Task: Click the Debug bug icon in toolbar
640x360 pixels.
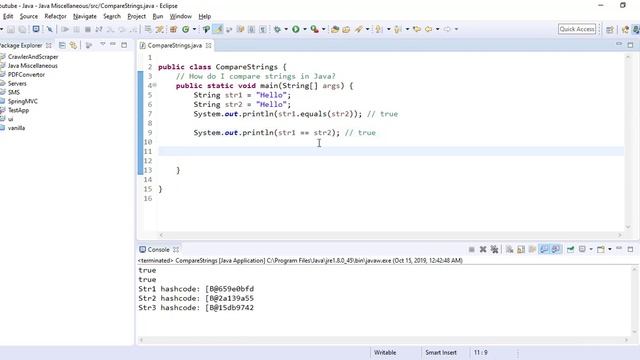Action: click(277, 29)
